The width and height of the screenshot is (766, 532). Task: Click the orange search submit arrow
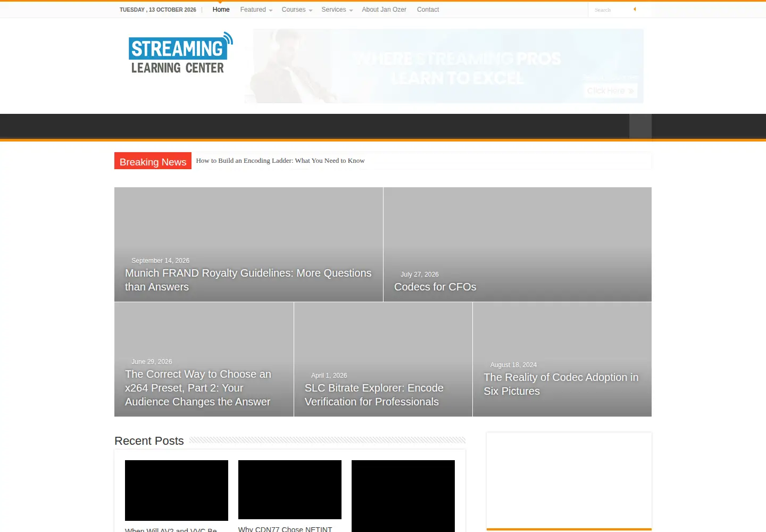(x=635, y=9)
